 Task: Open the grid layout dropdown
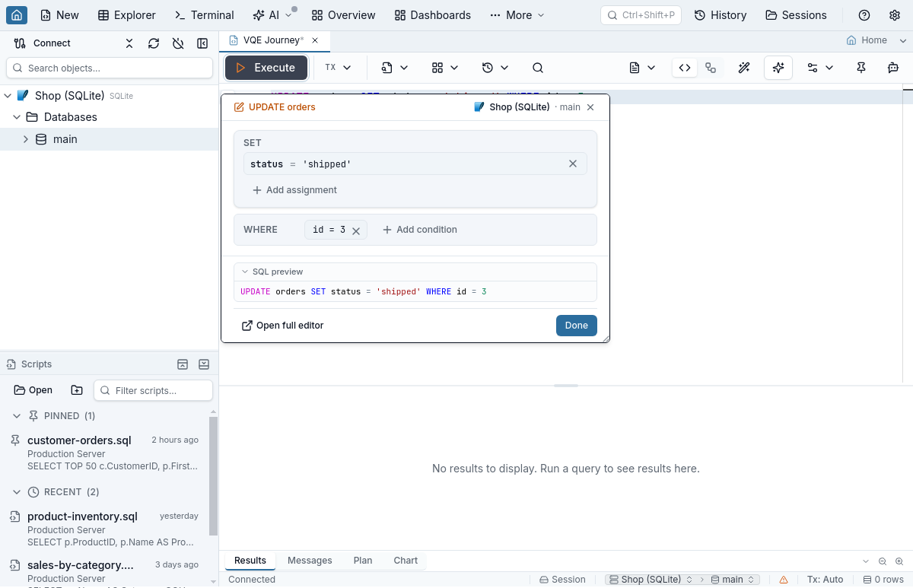(445, 68)
